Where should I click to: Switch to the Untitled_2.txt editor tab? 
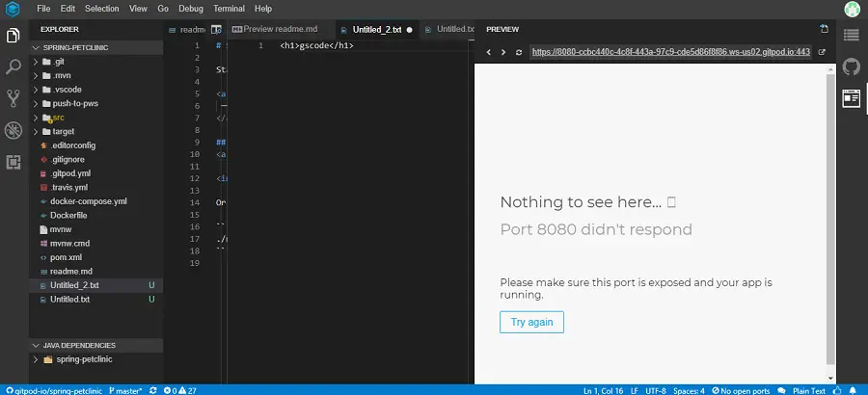tap(377, 29)
